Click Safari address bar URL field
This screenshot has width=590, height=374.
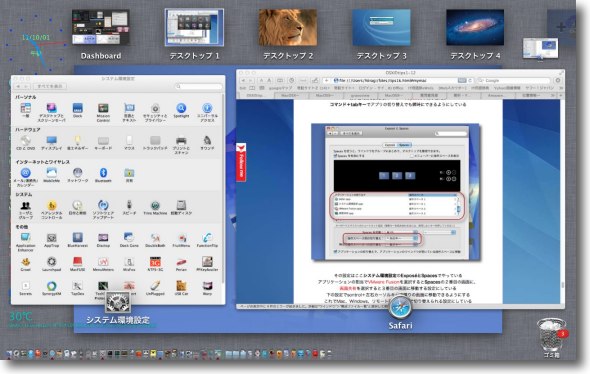(400, 81)
